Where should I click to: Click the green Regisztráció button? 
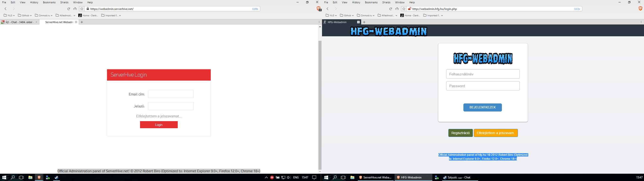[460, 133]
